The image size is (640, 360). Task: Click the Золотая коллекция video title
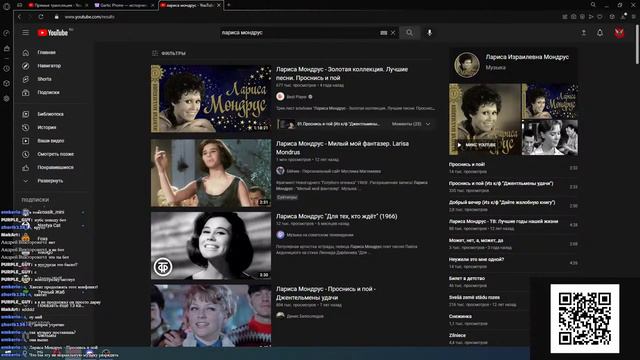point(342,73)
